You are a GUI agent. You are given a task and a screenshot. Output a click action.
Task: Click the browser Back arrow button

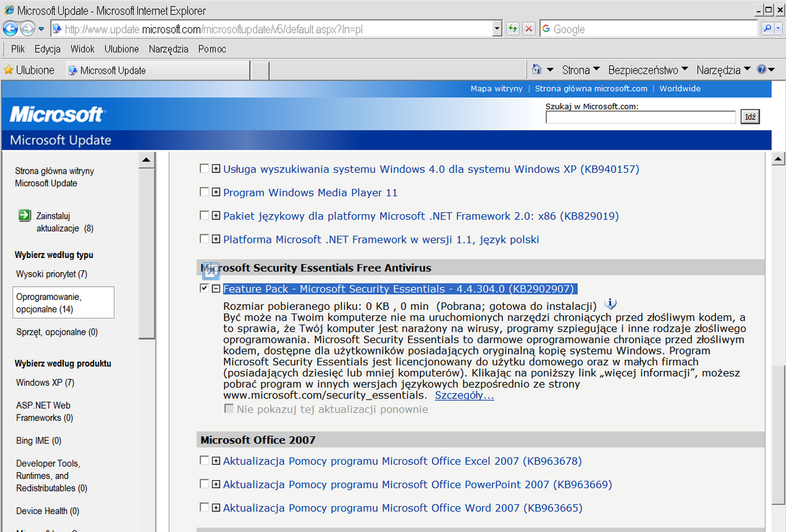10,29
